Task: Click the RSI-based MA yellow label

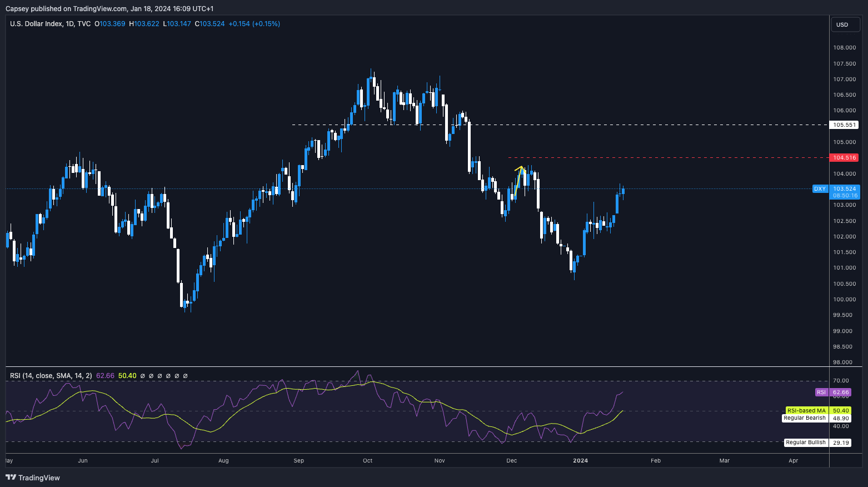Action: tap(806, 411)
